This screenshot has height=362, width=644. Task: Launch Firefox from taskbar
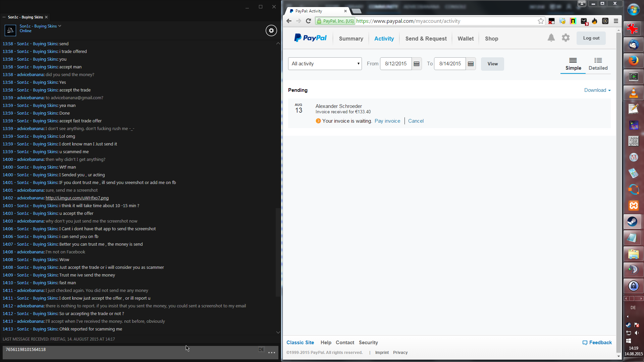[633, 61]
